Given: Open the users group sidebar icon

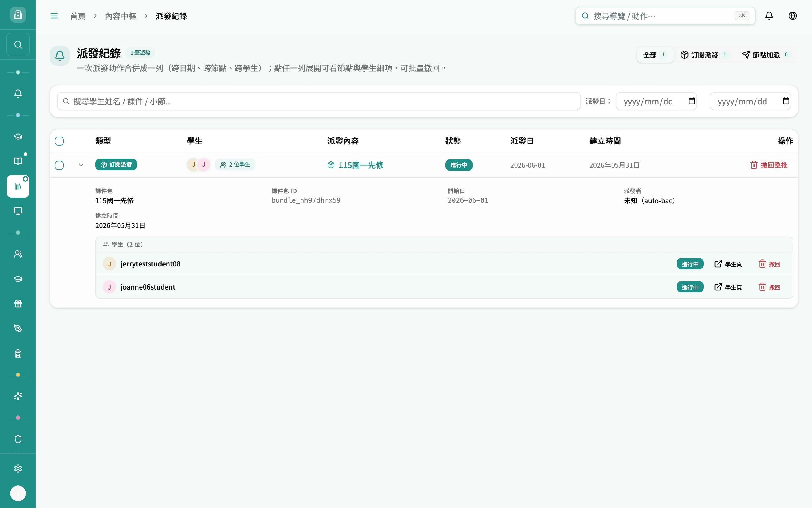Looking at the screenshot, I should coord(18,254).
